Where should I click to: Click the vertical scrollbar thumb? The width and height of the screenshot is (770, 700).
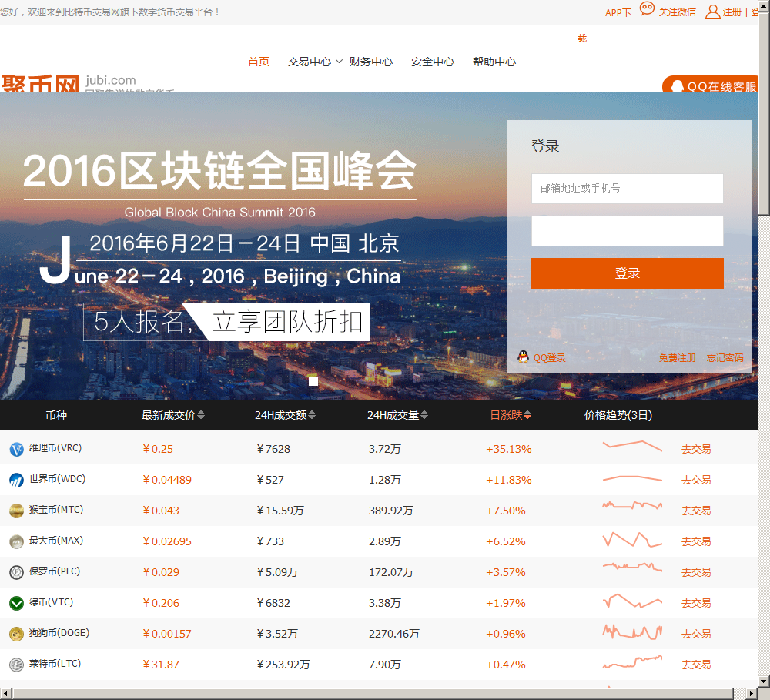pyautogui.click(x=764, y=112)
